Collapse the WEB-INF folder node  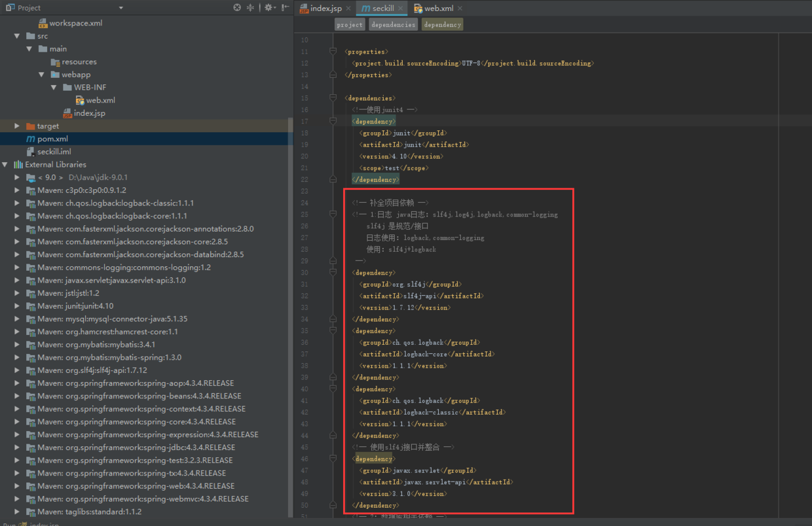[54, 88]
